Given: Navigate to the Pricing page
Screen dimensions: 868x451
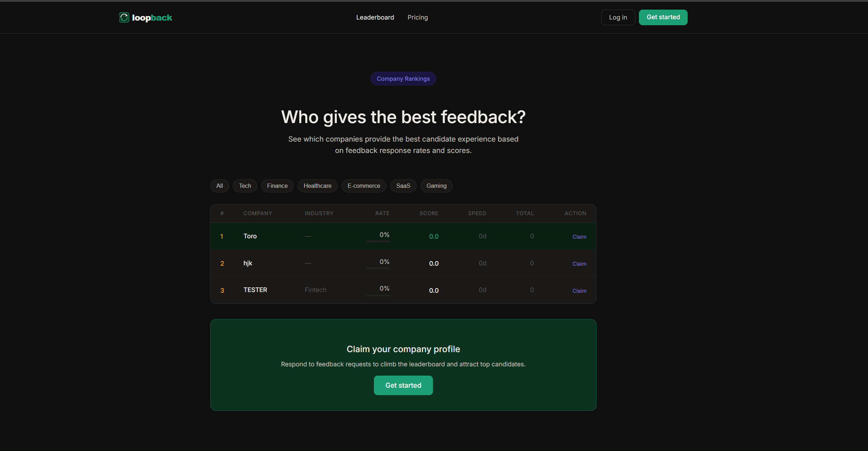Looking at the screenshot, I should pyautogui.click(x=417, y=17).
